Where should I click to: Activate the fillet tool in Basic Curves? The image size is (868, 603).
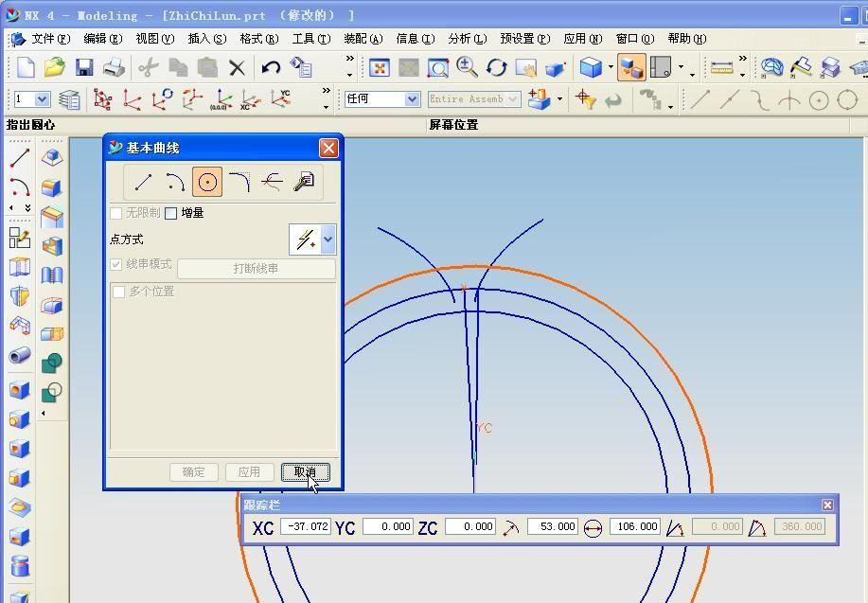click(239, 181)
